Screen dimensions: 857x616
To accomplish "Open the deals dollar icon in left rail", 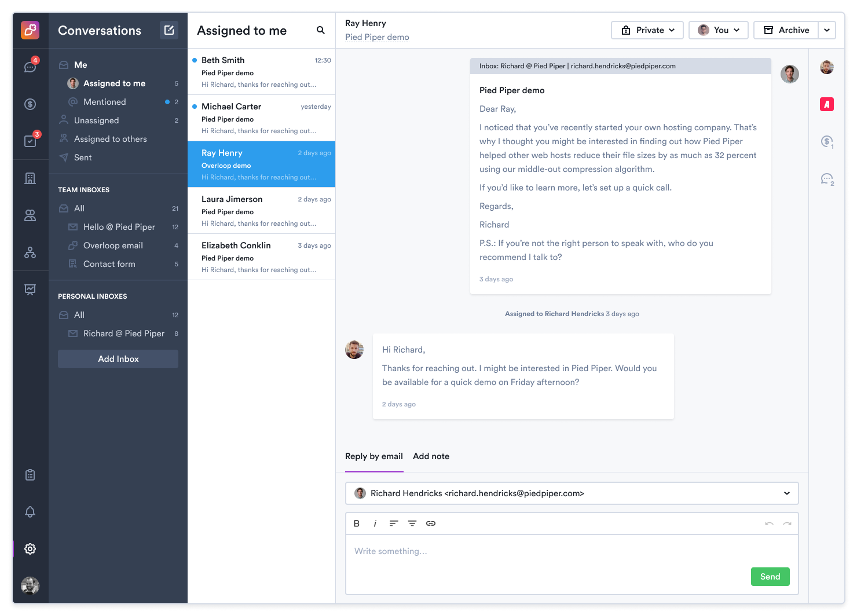I will point(30,104).
